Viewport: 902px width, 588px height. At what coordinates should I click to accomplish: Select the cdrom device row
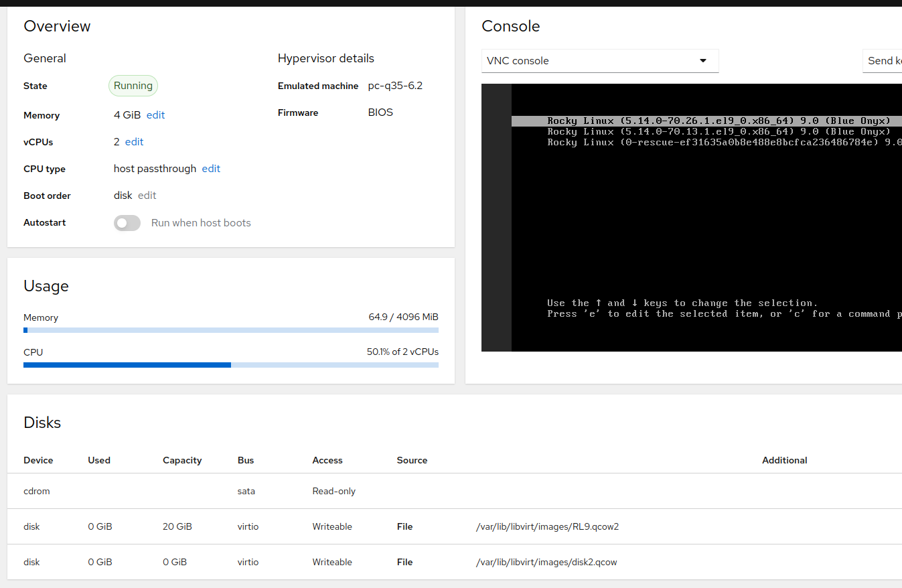point(36,491)
